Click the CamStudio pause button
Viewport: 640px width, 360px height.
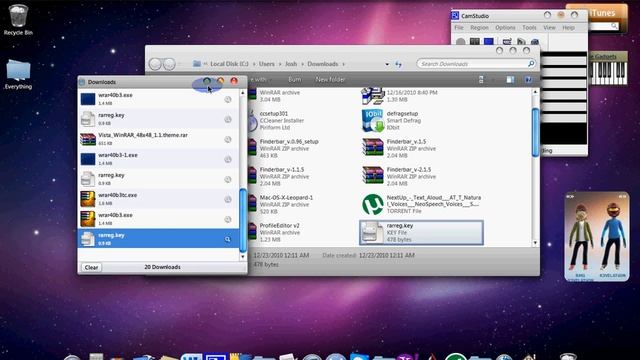(x=474, y=42)
